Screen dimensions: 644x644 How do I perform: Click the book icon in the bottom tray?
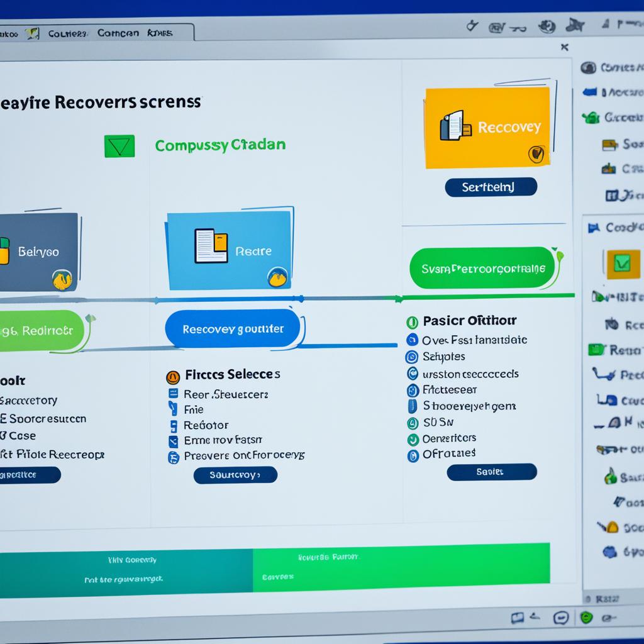click(x=517, y=618)
